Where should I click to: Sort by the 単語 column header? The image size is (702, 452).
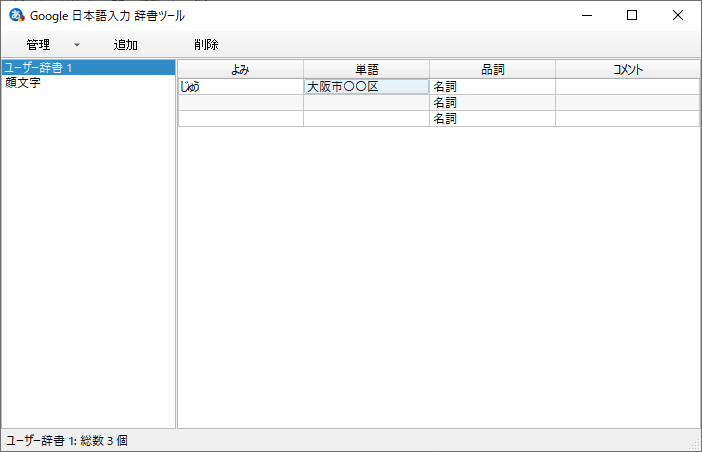tap(367, 69)
